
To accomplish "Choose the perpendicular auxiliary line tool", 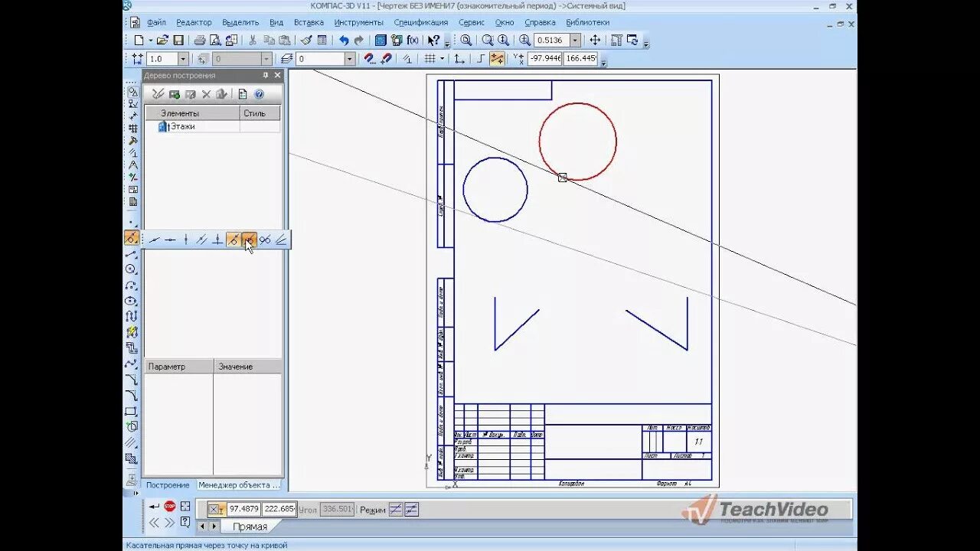I will [217, 240].
